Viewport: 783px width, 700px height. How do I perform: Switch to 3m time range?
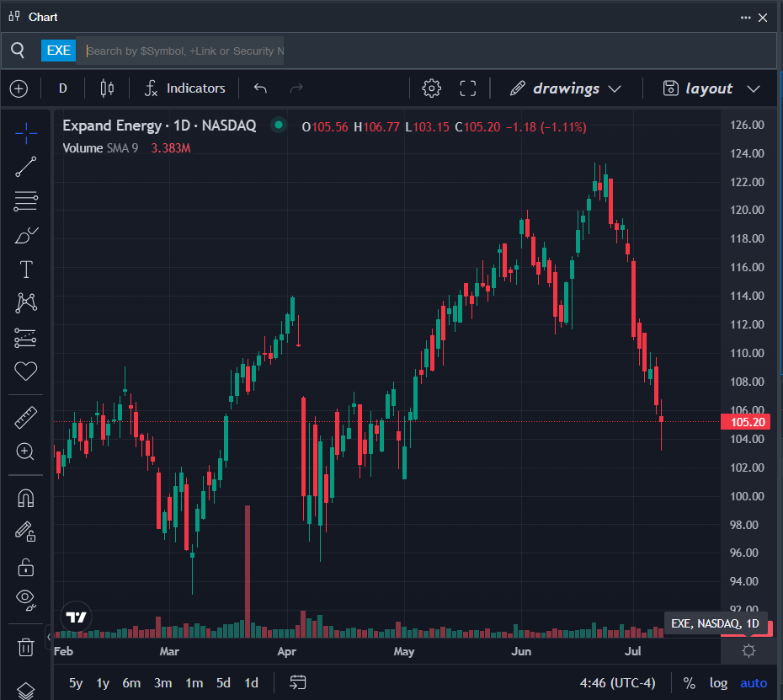click(x=162, y=683)
